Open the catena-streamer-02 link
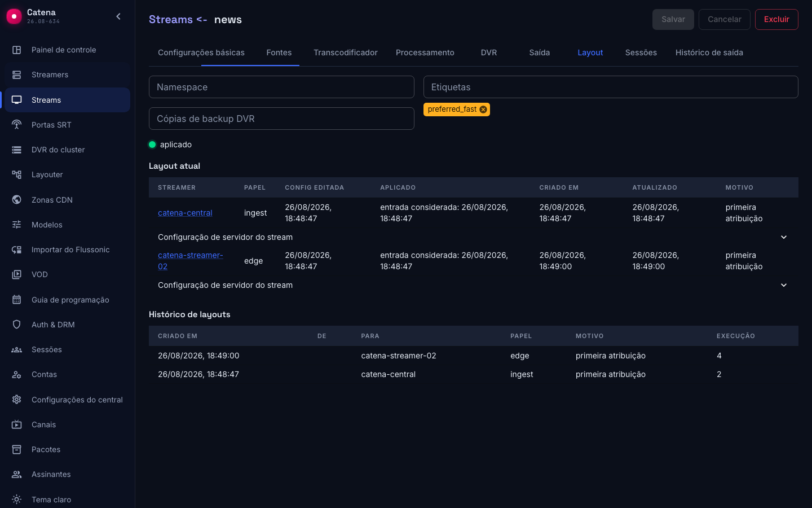 click(x=191, y=261)
